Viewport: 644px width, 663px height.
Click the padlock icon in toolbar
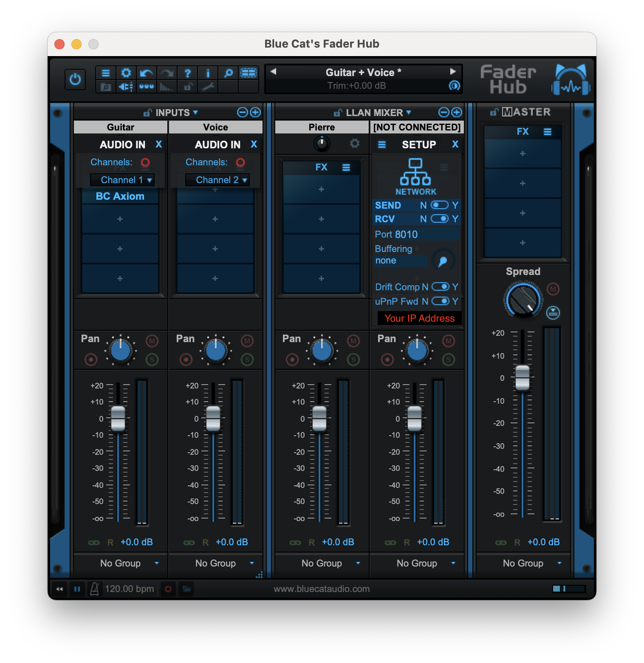coord(187,87)
